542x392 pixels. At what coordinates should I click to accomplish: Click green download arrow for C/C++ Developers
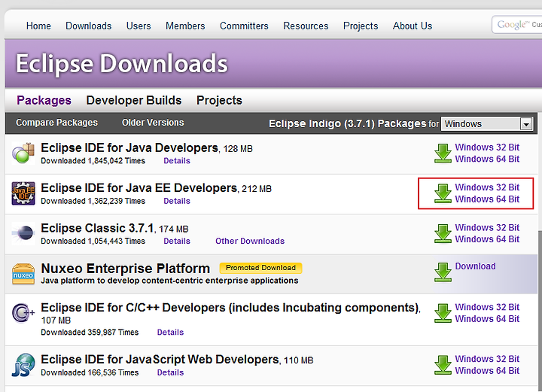pyautogui.click(x=443, y=313)
